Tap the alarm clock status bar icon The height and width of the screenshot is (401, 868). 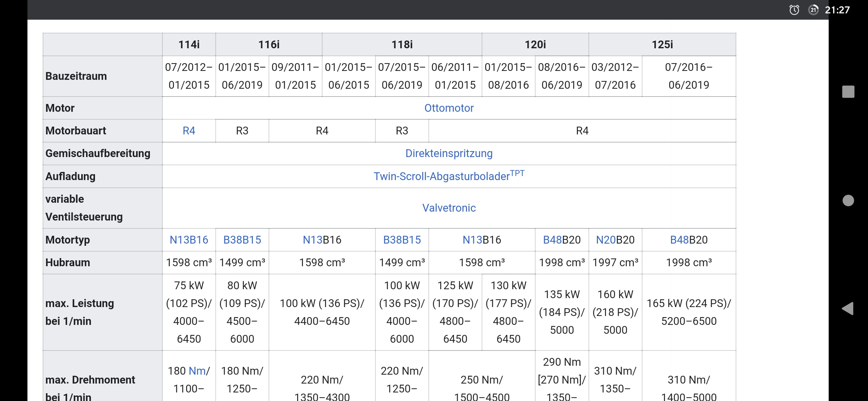click(x=794, y=10)
